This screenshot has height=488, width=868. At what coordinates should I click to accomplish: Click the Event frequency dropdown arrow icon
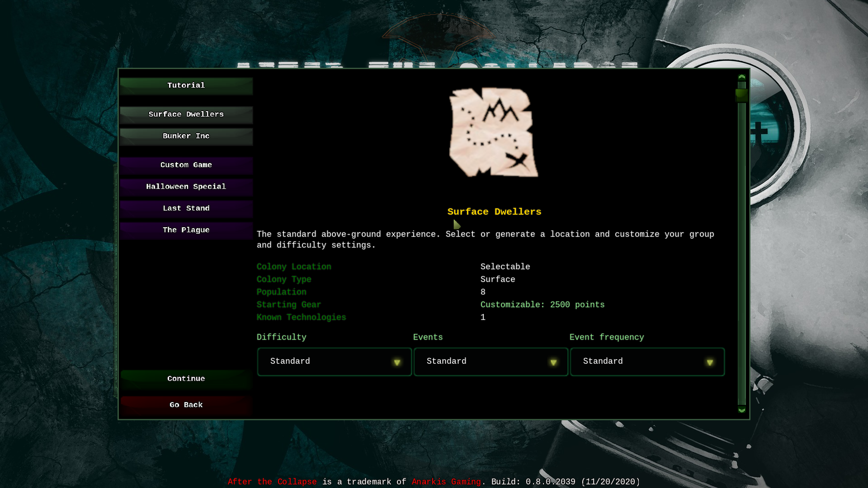[710, 362]
